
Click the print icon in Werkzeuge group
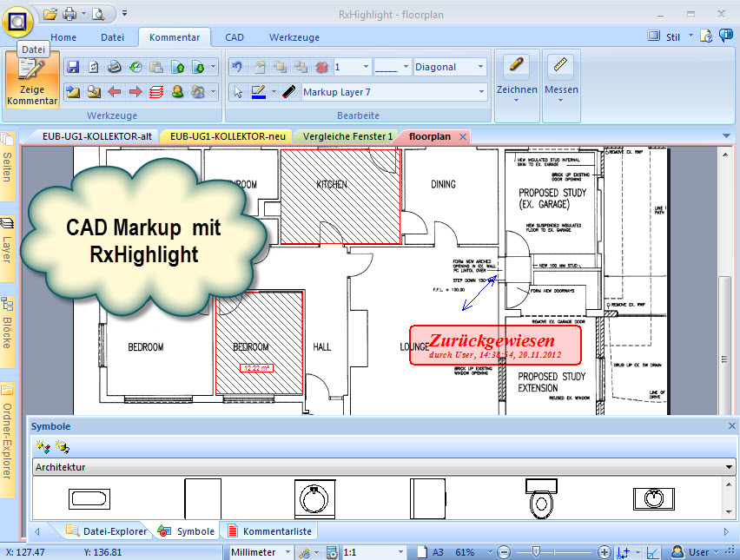pos(114,67)
